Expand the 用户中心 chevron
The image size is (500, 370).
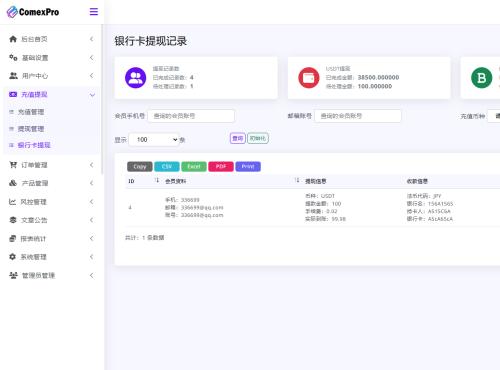click(92, 76)
